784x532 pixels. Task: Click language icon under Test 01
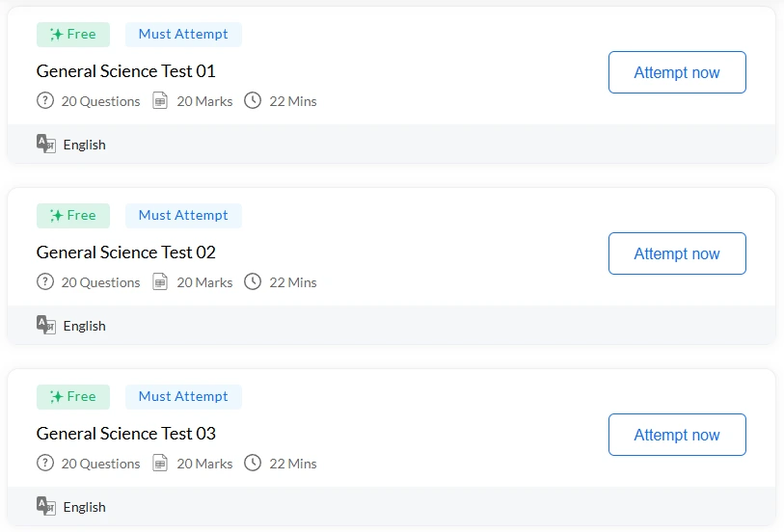45,144
